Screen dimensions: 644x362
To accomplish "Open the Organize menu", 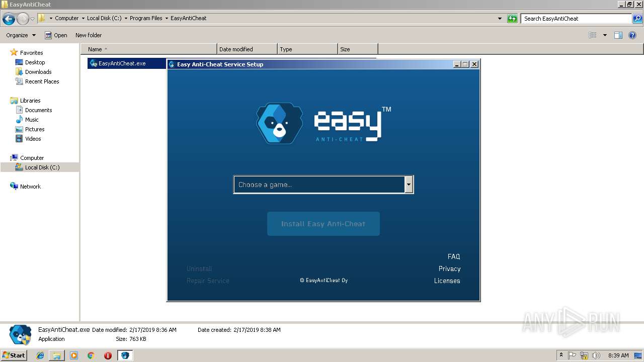I will click(21, 35).
